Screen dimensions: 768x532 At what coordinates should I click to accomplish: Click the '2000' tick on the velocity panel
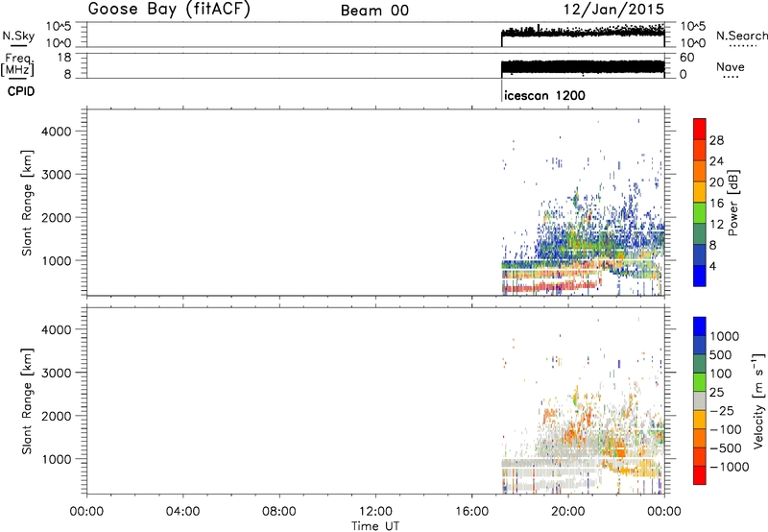point(57,416)
